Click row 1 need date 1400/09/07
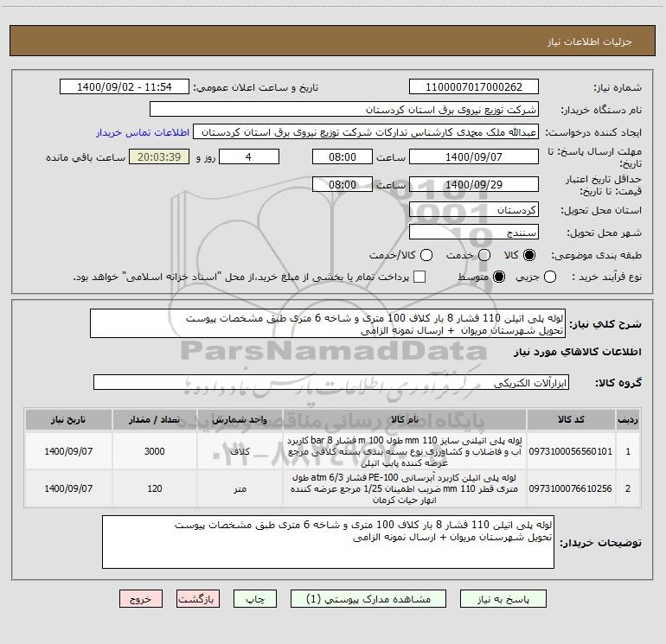Viewport: 666px width, 644px height. [x=68, y=451]
